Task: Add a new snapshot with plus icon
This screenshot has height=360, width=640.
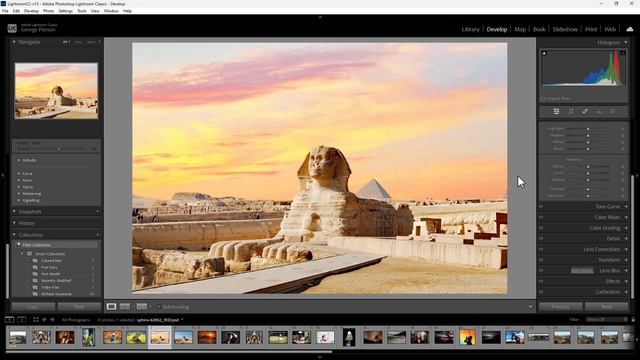Action: coord(98,211)
